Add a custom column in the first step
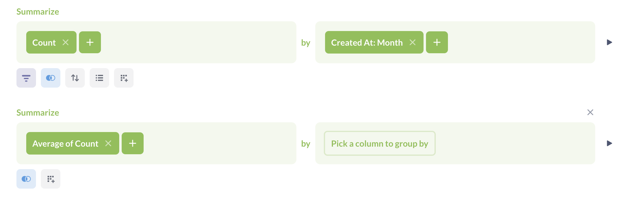The image size is (644, 202). coord(123,78)
